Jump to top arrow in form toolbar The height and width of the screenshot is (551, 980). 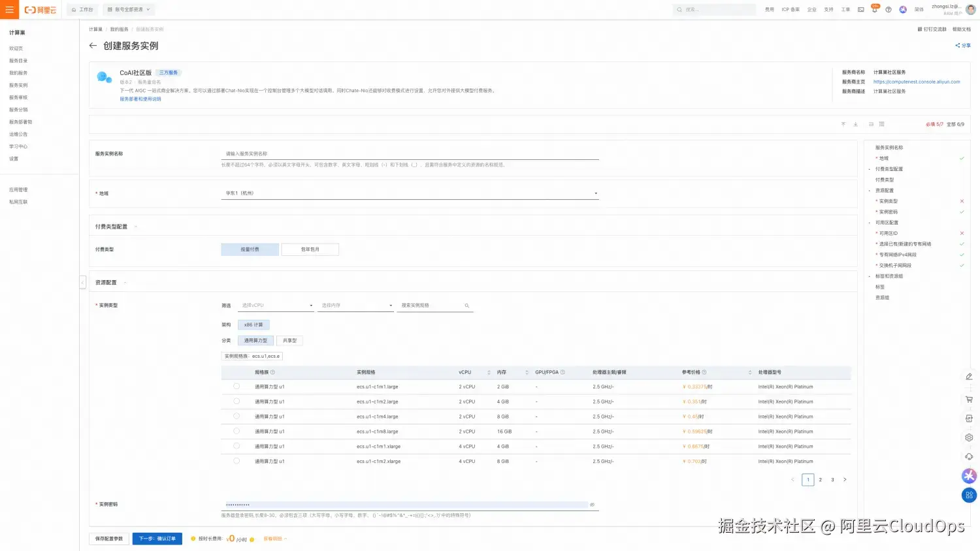843,124
